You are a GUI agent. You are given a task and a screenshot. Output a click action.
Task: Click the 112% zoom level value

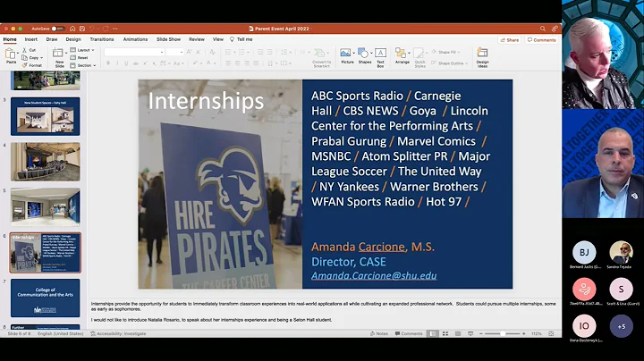[x=536, y=334]
